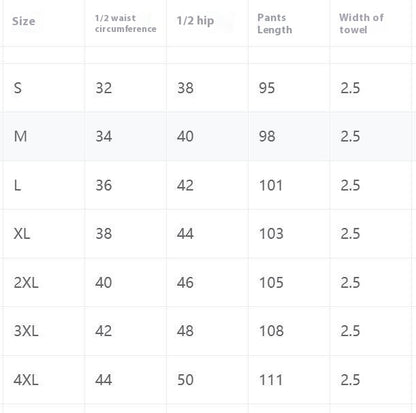
Task: Select the S size row label
Action: click(18, 88)
